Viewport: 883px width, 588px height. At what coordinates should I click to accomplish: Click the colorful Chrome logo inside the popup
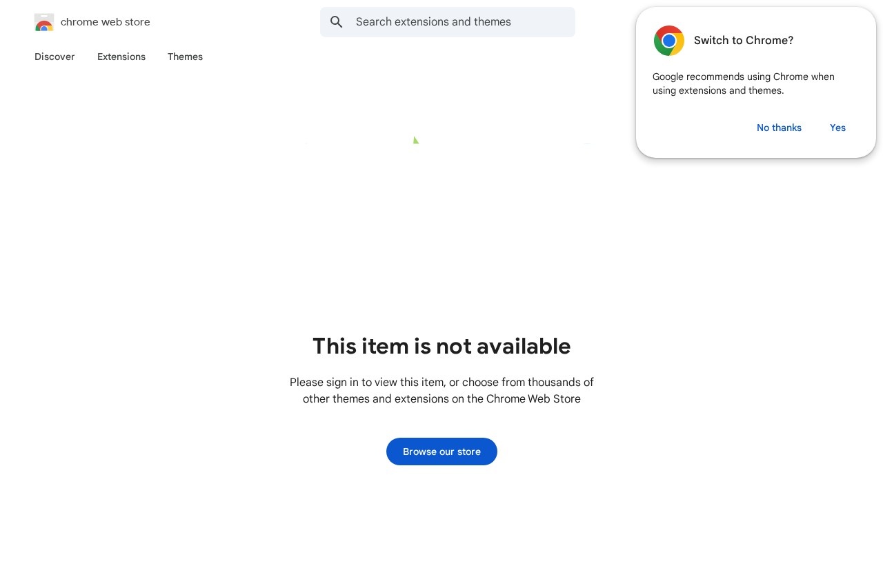tap(668, 41)
